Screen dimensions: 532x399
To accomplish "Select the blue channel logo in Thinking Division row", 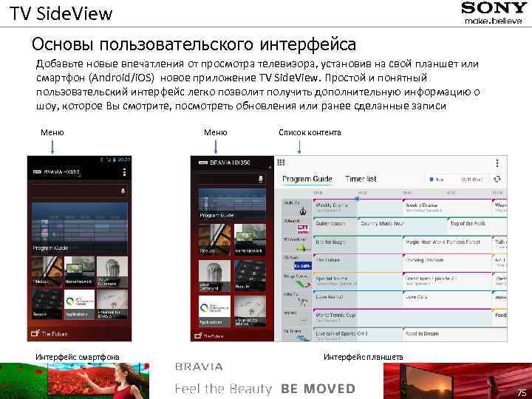I will (x=303, y=266).
